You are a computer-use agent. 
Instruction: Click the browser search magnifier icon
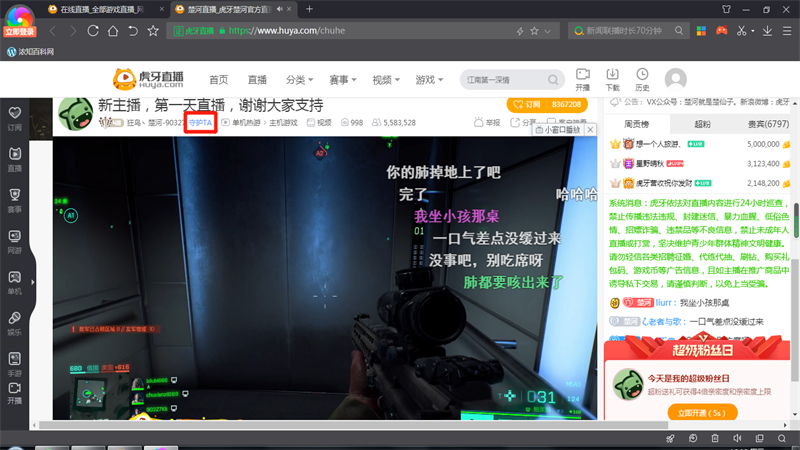tap(679, 31)
